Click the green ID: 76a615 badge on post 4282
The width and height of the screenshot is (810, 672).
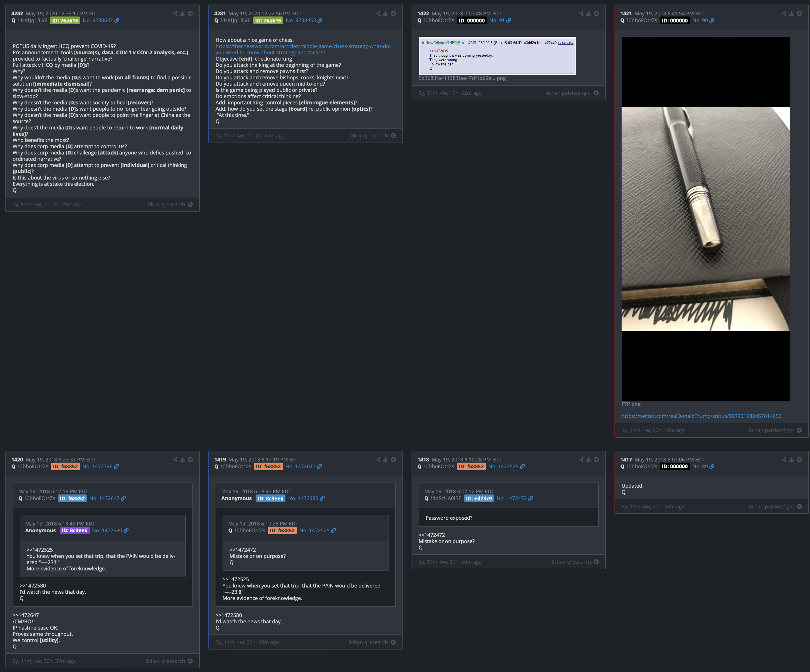tap(65, 20)
